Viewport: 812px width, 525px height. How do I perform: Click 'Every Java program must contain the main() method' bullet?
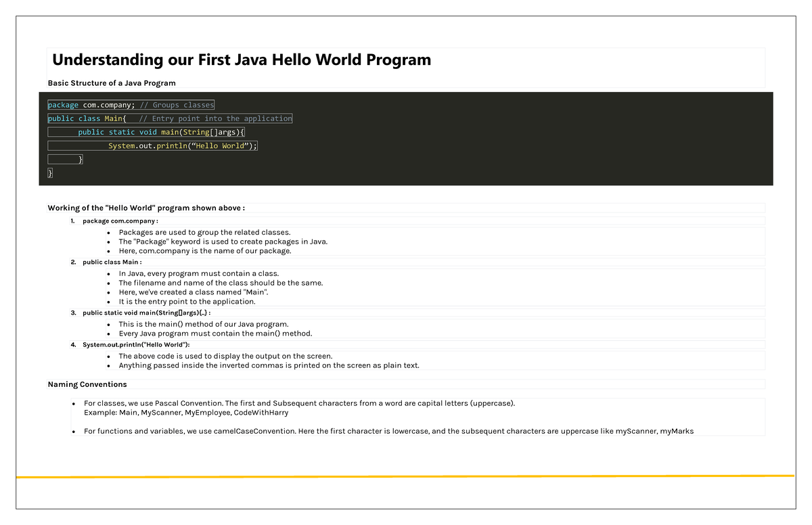[x=215, y=334]
